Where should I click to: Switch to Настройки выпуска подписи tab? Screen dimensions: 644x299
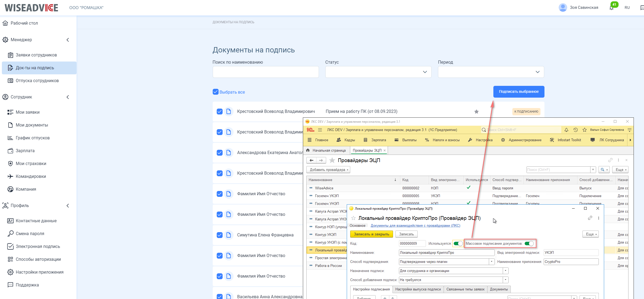[418, 289]
